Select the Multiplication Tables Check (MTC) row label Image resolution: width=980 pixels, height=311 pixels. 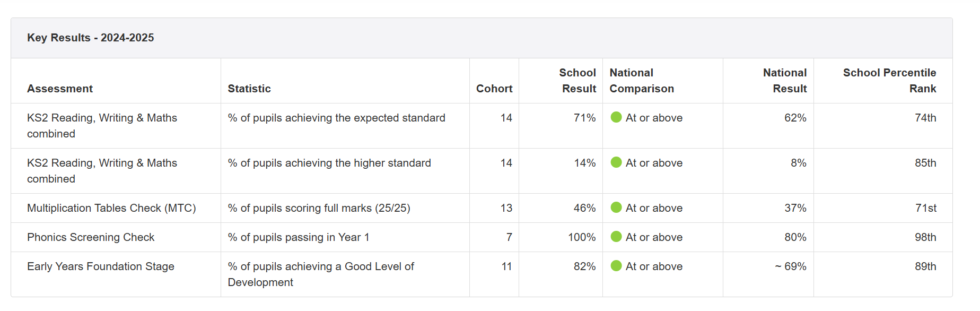pyautogui.click(x=111, y=208)
